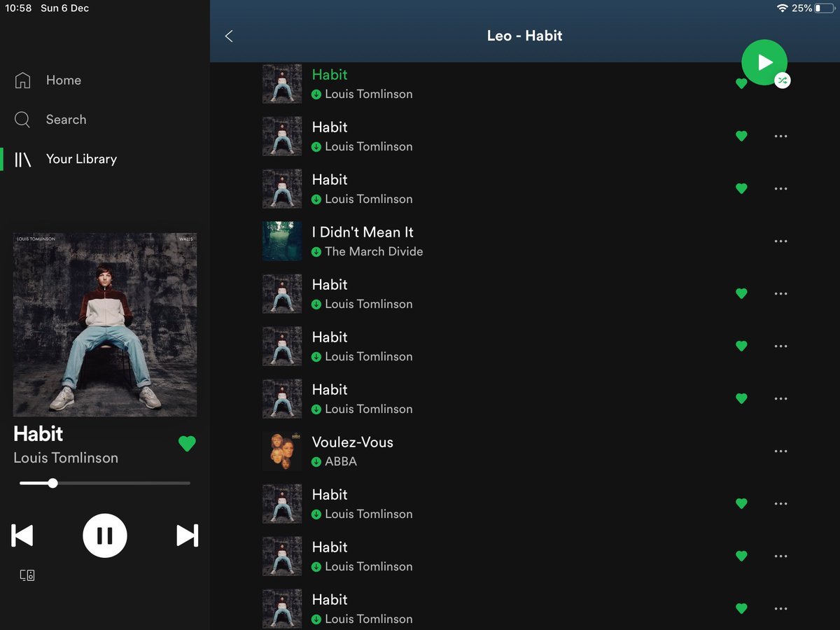Unlike the now playing song with the big heart
The width and height of the screenshot is (840, 630).
click(187, 444)
